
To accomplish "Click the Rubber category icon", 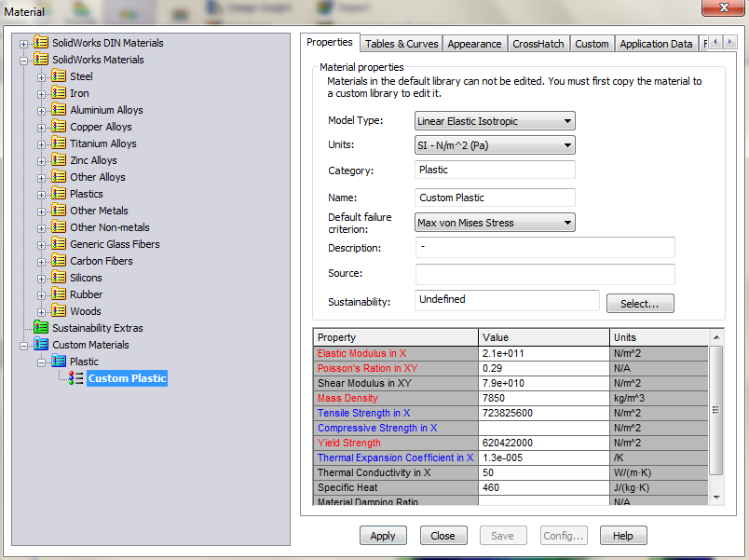I will pos(59,294).
